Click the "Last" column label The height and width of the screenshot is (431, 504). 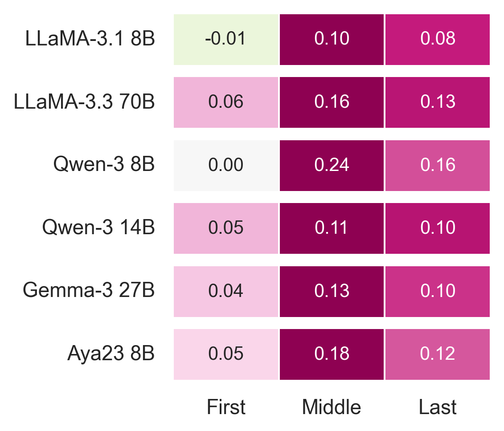438,407
